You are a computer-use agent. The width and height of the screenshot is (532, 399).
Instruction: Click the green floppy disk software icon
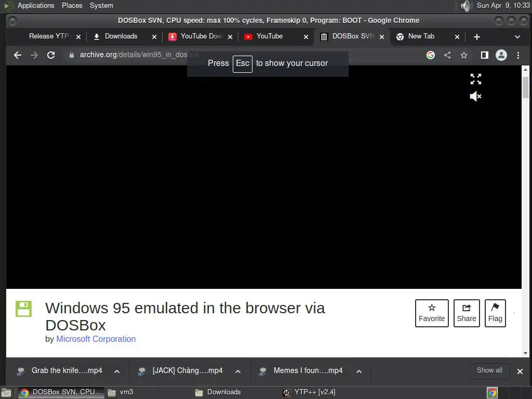23,309
